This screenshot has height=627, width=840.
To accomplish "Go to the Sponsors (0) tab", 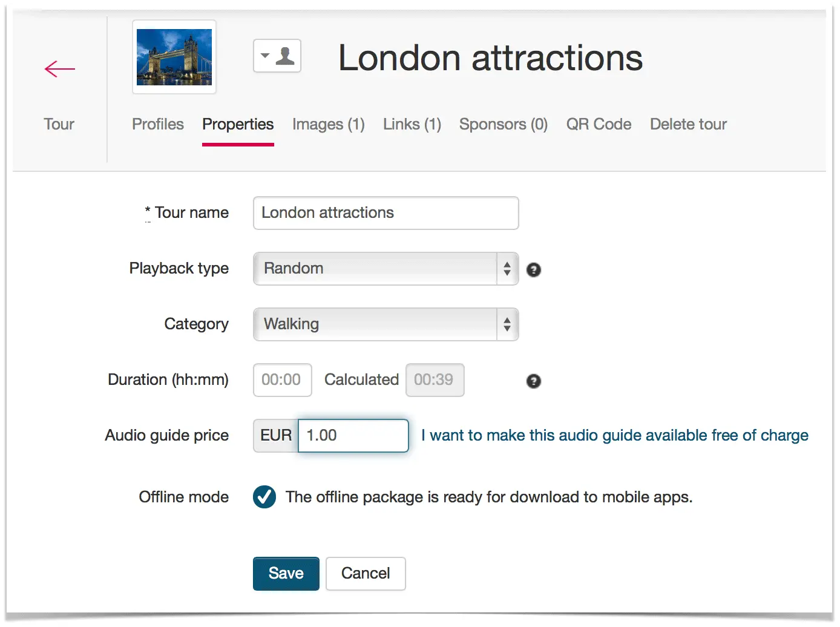I will pyautogui.click(x=504, y=124).
